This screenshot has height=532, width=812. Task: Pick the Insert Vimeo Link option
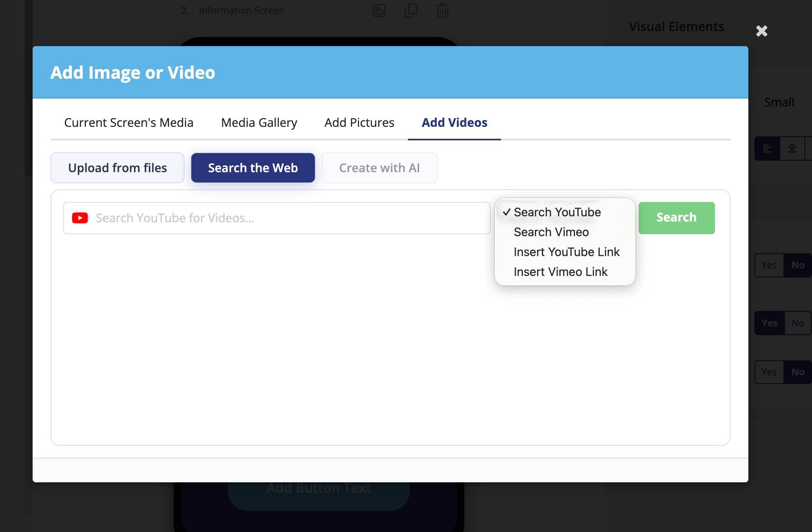(x=560, y=272)
